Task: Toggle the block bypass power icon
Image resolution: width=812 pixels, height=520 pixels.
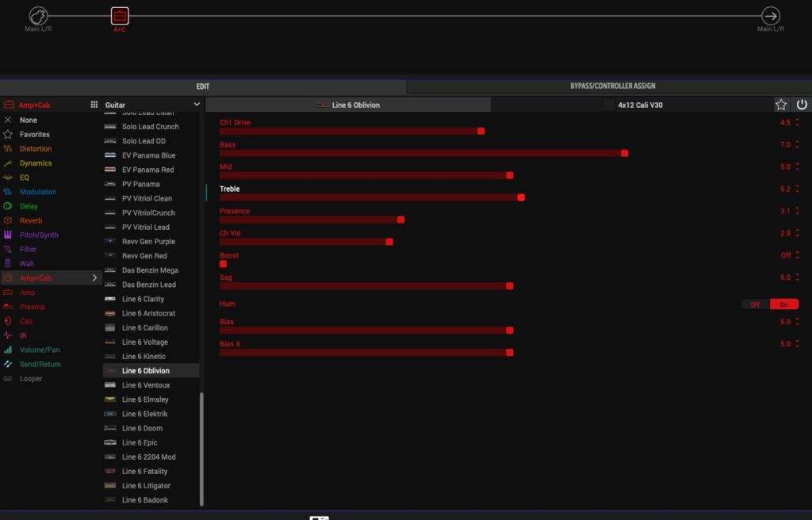Action: click(x=802, y=105)
